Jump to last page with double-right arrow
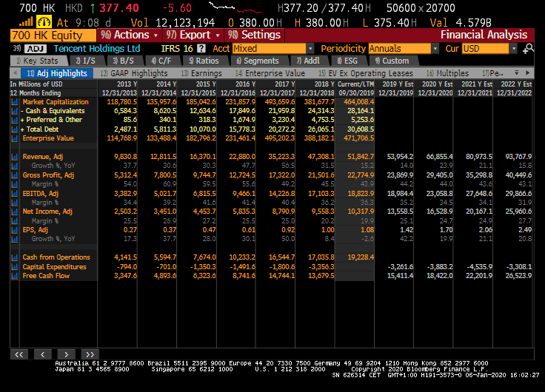Viewport: 545px width, 392px height. point(90,354)
